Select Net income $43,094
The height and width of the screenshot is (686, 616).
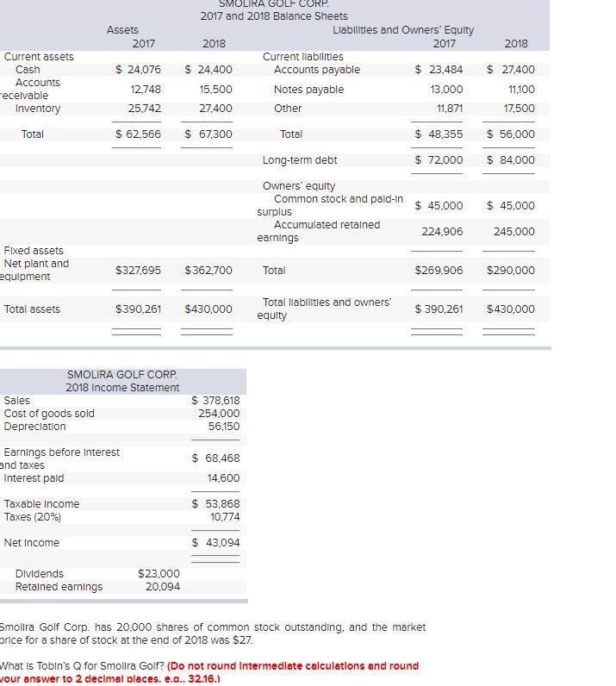click(x=215, y=542)
